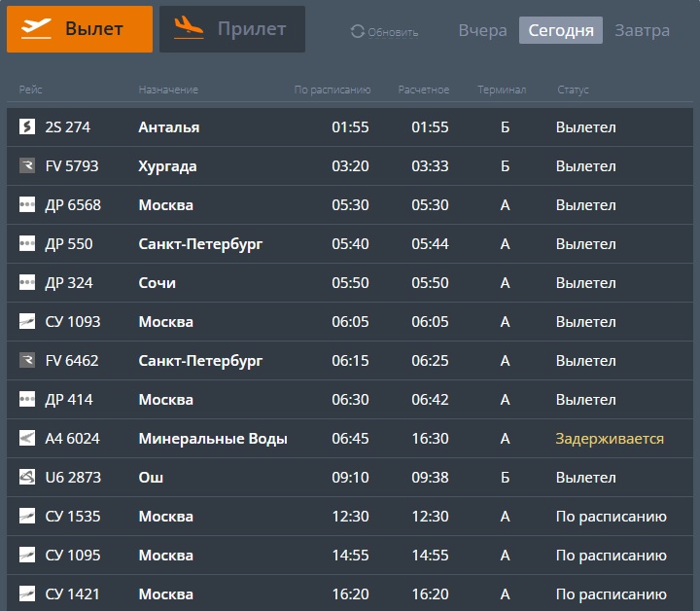Click the Pobeda airline icon beside ДР 6568
The image size is (700, 611).
(x=27, y=205)
